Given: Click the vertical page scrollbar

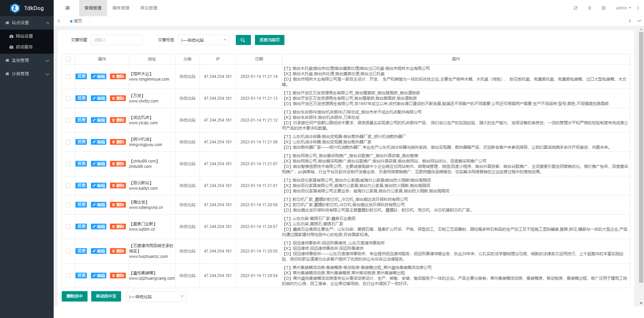Looking at the screenshot, I should click(x=641, y=158).
